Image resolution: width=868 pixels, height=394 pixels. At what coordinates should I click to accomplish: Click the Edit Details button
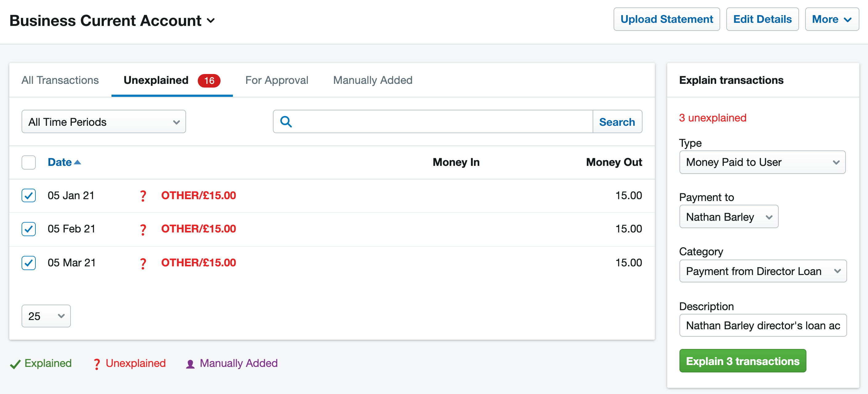tap(762, 19)
